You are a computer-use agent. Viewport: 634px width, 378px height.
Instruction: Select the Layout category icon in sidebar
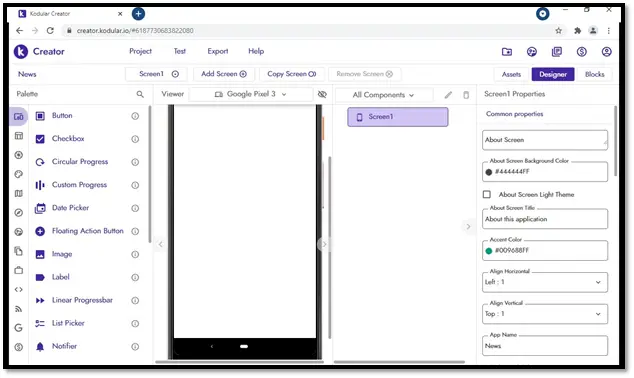[19, 136]
